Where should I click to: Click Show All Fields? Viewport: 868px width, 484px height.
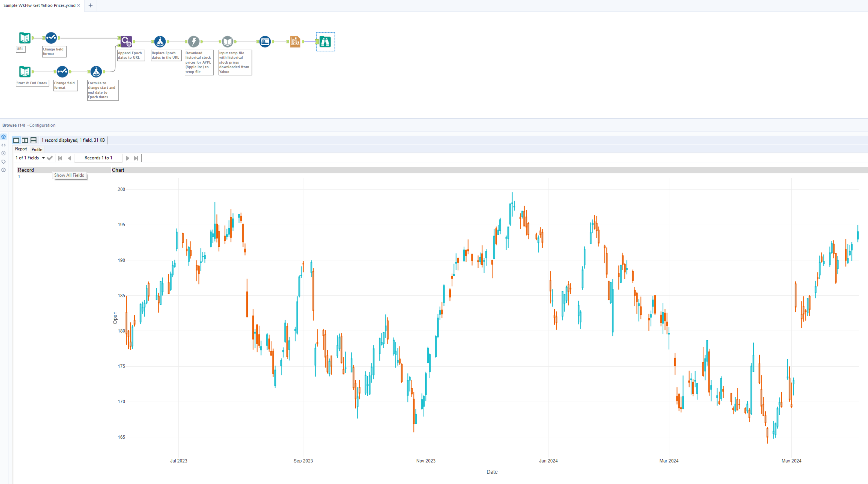[x=69, y=175]
